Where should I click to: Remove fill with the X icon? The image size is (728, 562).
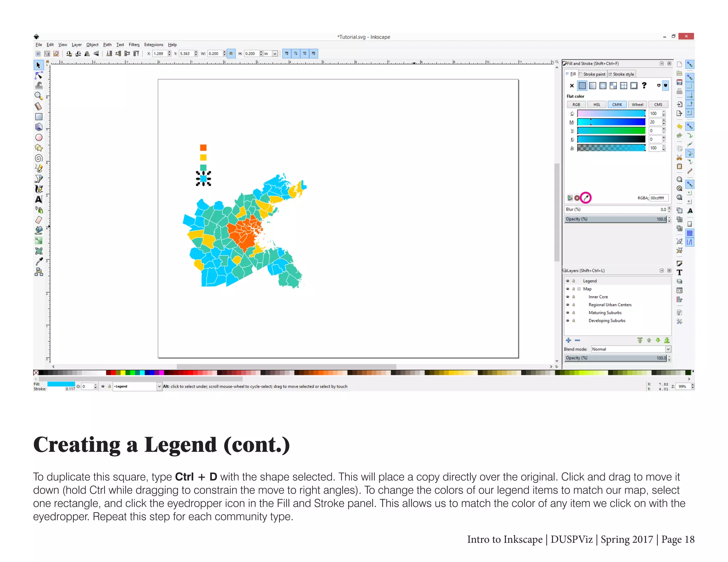point(572,86)
